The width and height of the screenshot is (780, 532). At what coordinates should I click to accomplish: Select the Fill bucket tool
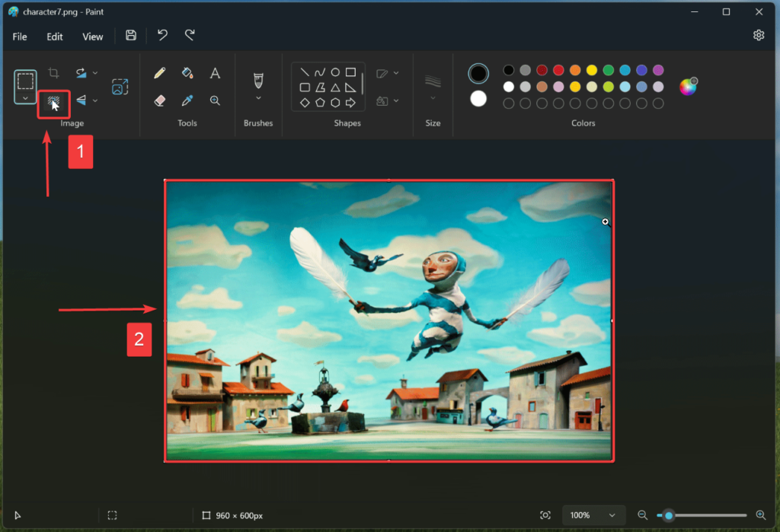(187, 73)
